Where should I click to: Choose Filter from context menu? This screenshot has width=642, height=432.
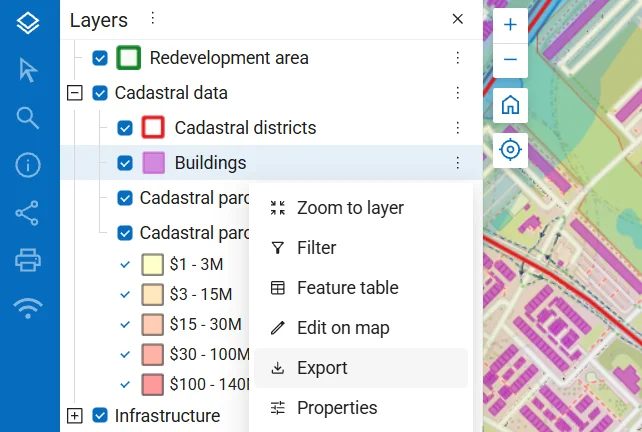point(361,248)
